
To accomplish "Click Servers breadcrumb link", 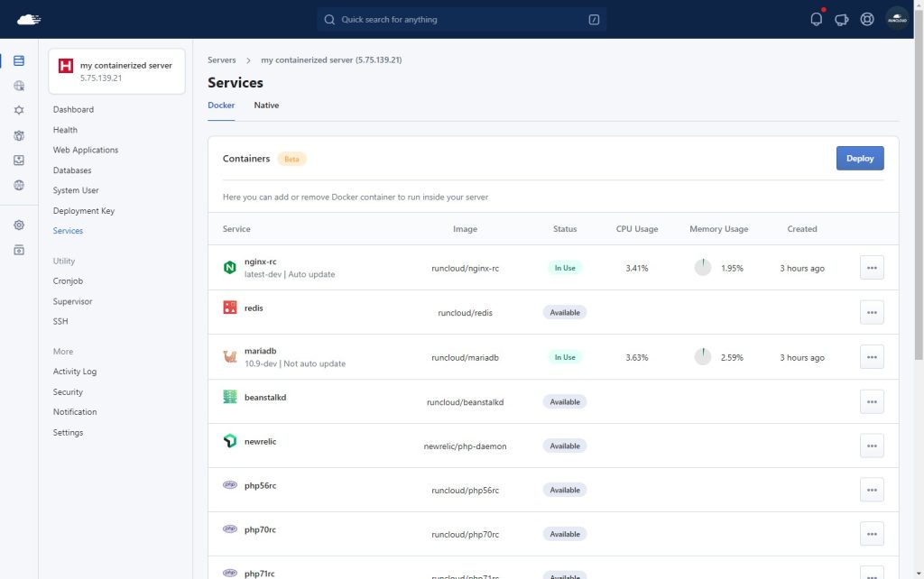I will 222,60.
